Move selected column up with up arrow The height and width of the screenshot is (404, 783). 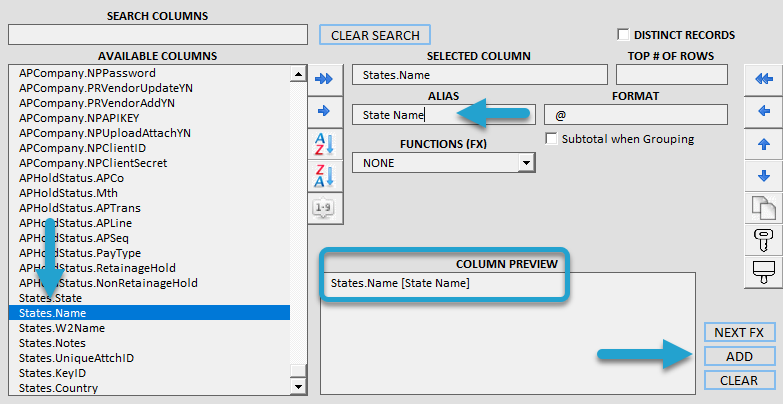[763, 144]
